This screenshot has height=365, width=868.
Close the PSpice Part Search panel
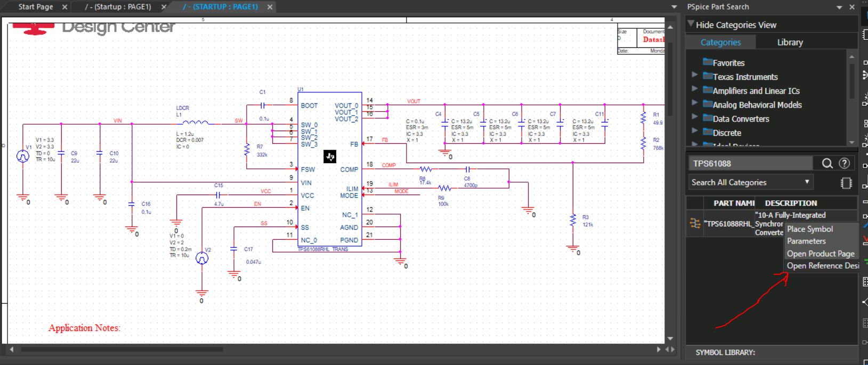coord(851,7)
